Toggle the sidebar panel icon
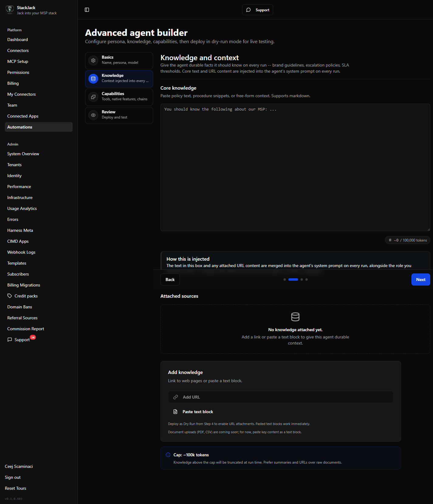 (x=87, y=10)
